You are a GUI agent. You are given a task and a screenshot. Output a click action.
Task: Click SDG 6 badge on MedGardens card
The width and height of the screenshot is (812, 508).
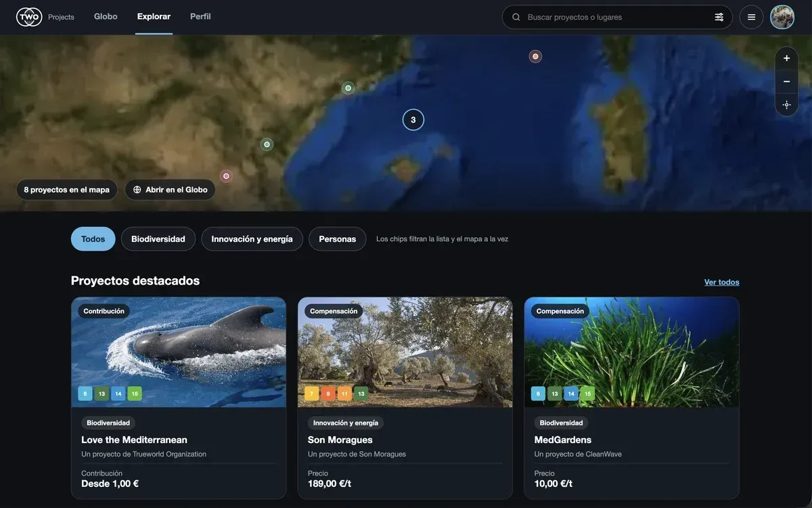(x=539, y=394)
